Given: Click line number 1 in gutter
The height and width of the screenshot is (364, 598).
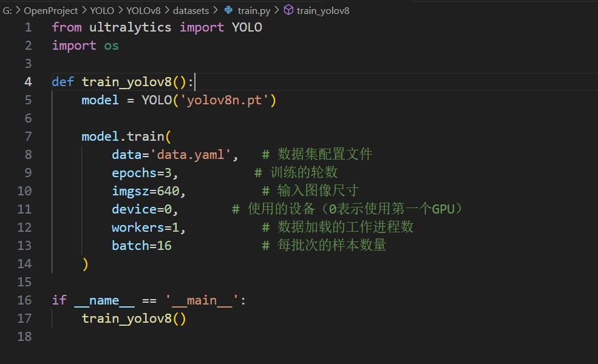Looking at the screenshot, I should 28,27.
